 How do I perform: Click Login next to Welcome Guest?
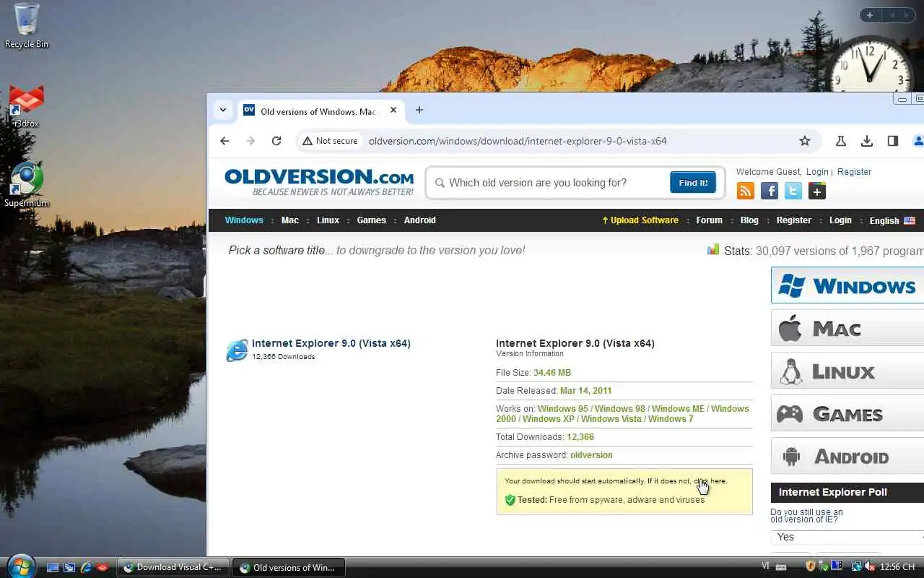817,172
